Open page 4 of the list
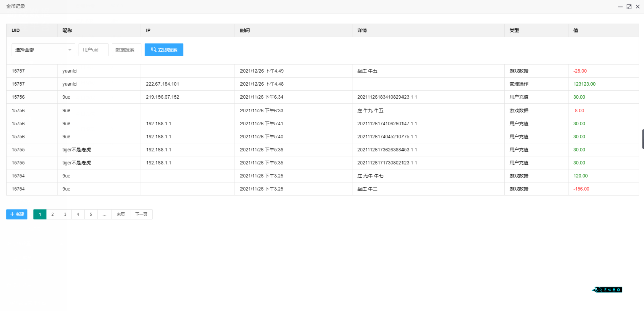This screenshot has width=644, height=311. tap(78, 214)
